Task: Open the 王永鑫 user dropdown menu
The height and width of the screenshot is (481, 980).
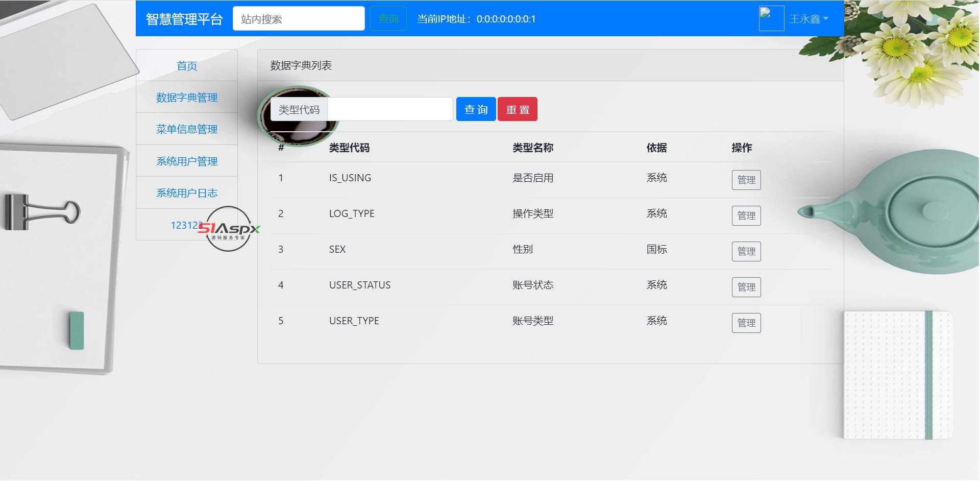Action: [809, 19]
